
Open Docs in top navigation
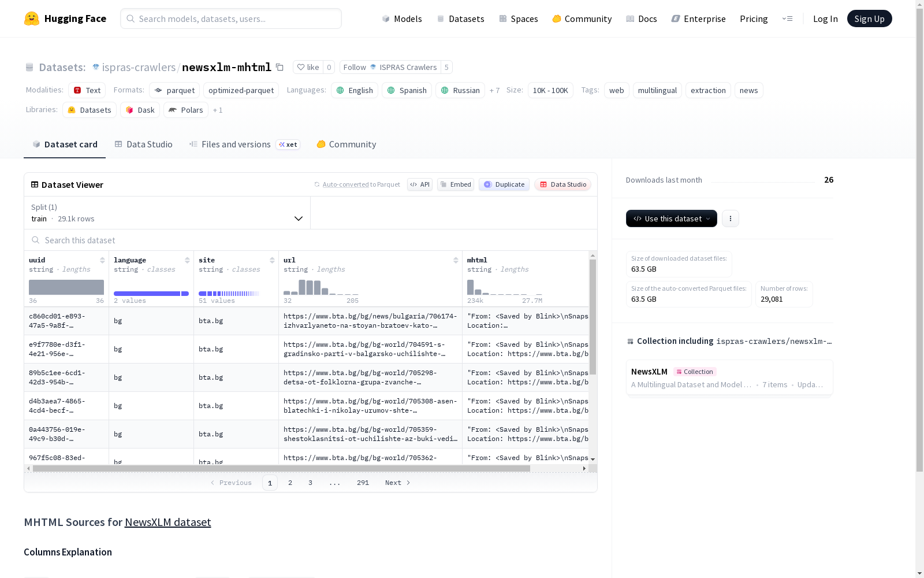[x=642, y=18]
